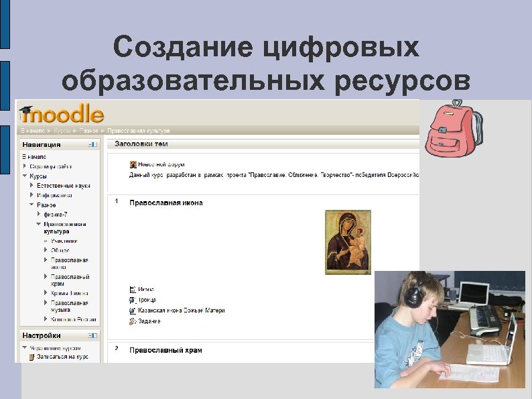Click the Навигация block title
Viewport: 532px width, 399px height.
coord(42,145)
